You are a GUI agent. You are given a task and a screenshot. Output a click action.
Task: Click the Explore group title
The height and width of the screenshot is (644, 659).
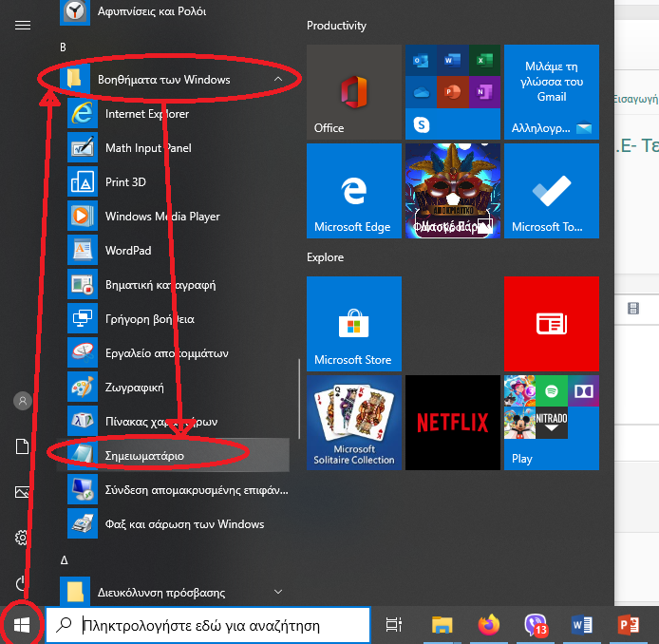click(x=325, y=257)
